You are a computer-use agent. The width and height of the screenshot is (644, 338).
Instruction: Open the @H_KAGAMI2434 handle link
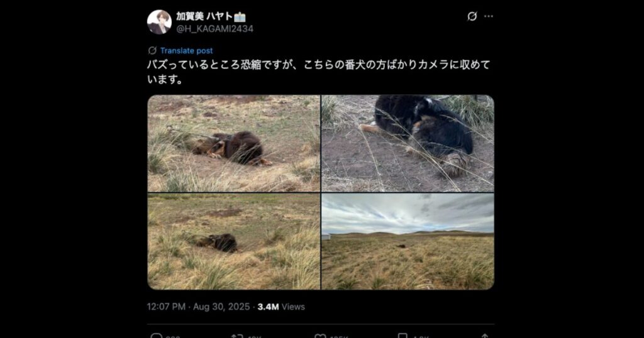pyautogui.click(x=215, y=29)
